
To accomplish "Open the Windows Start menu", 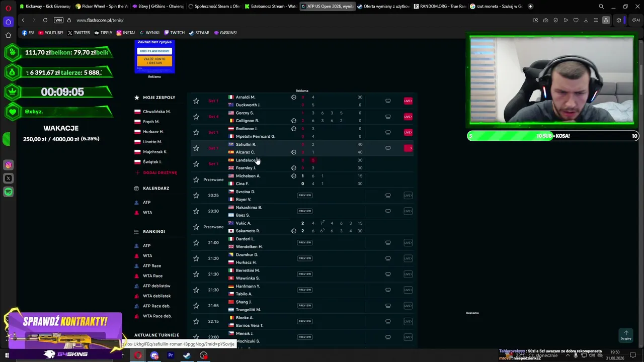I will 7,355.
